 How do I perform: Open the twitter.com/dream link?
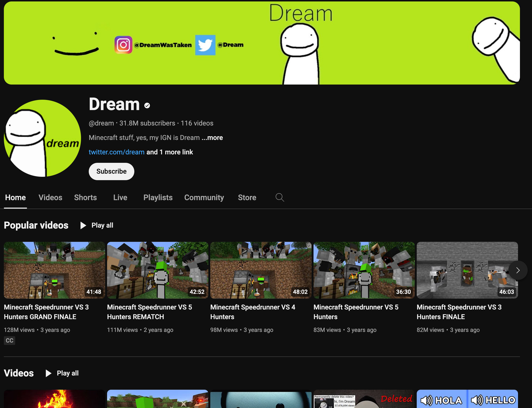tap(117, 152)
